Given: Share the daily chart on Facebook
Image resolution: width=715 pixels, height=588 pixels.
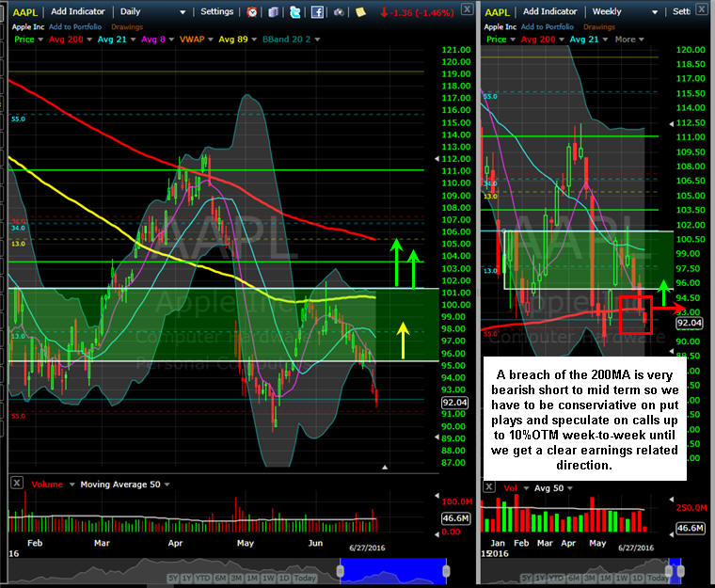Looking at the screenshot, I should (316, 12).
